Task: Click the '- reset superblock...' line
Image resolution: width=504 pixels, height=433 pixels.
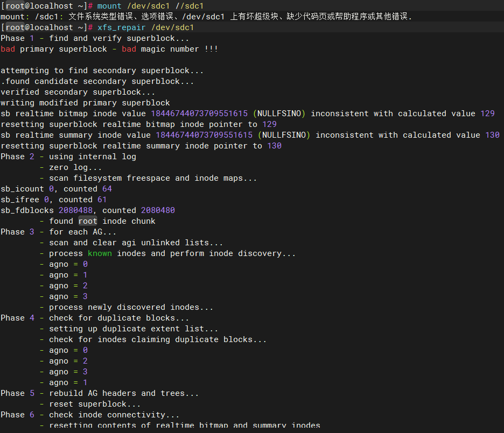Action: point(90,404)
